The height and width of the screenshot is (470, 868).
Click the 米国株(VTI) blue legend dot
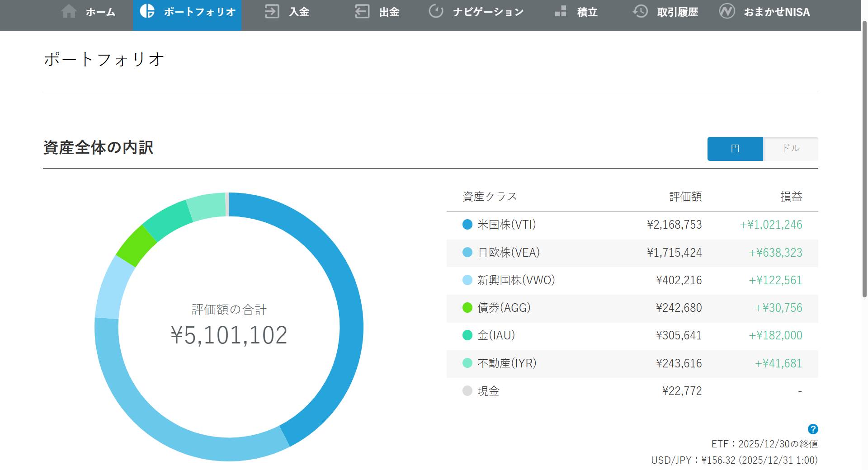(467, 225)
